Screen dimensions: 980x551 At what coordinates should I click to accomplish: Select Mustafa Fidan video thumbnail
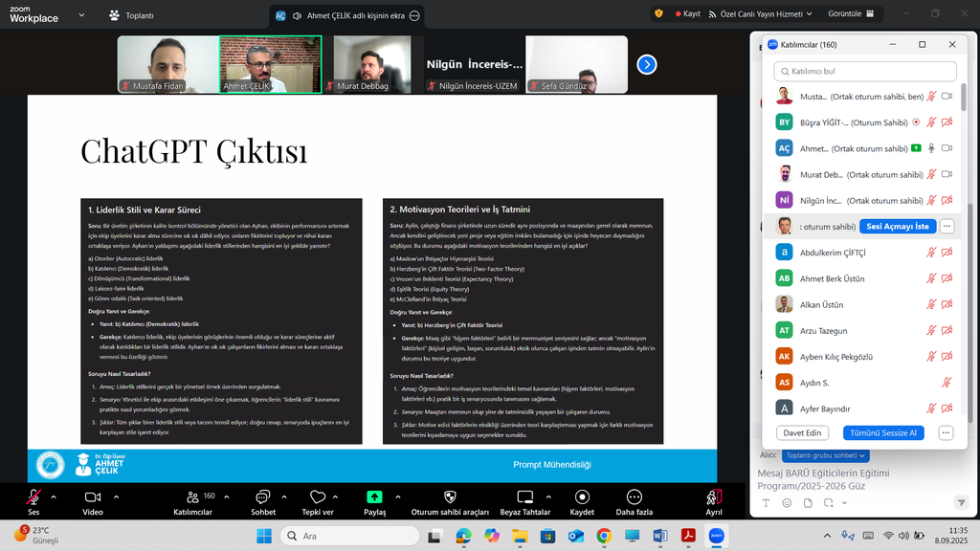point(168,64)
